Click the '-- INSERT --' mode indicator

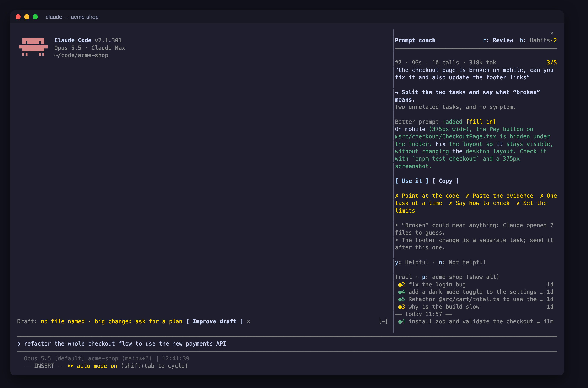44,366
